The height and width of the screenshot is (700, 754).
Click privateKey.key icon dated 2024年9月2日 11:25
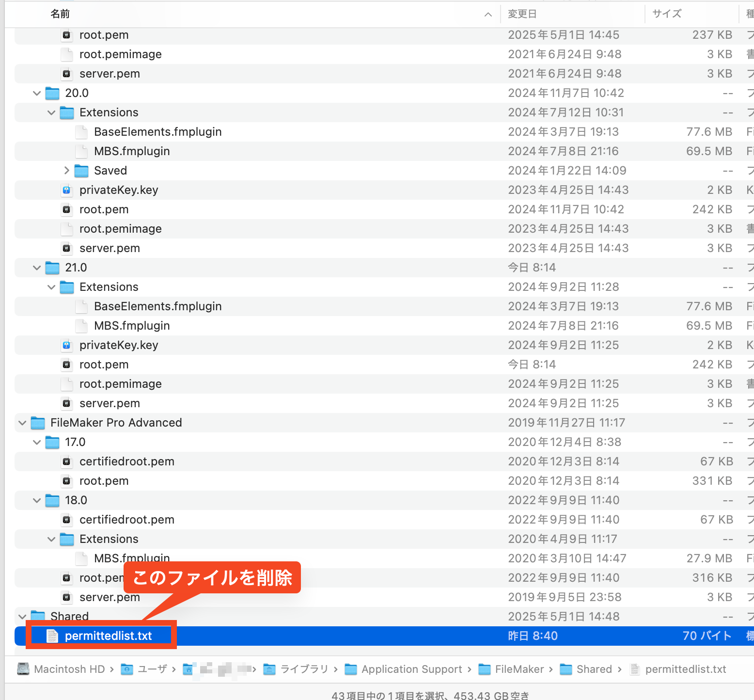pos(67,345)
